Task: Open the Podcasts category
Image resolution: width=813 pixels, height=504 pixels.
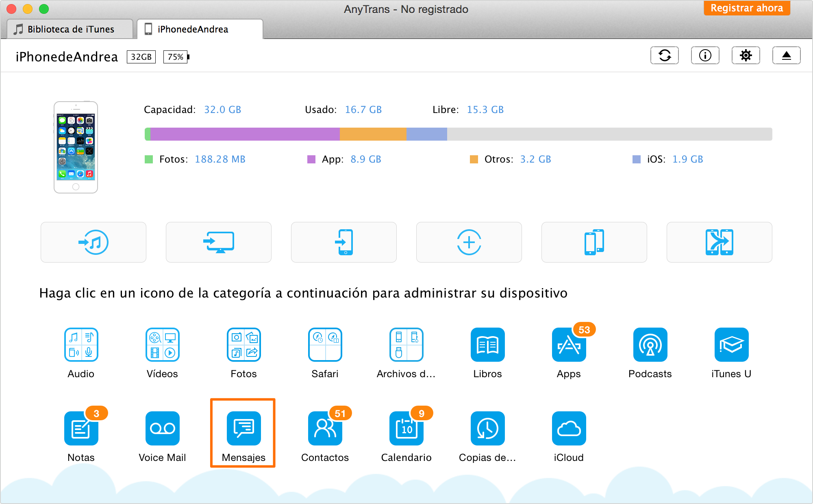Action: 650,345
